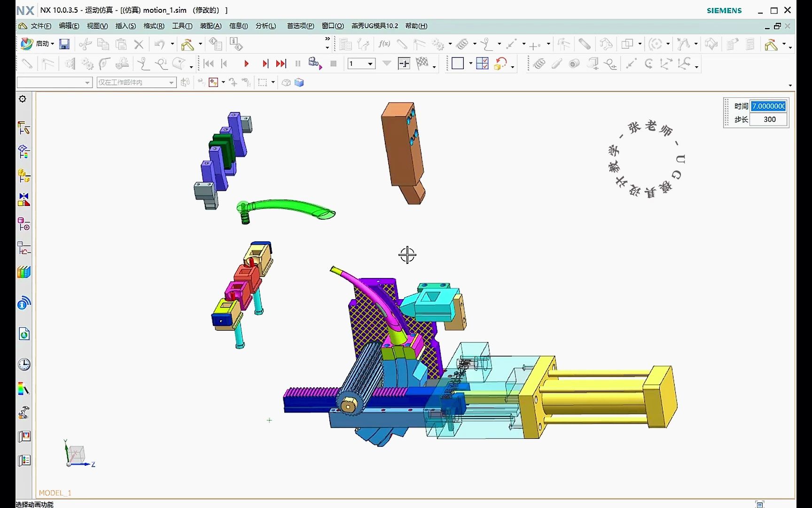
Task: Click the shaded blue cube icon
Action: (299, 83)
